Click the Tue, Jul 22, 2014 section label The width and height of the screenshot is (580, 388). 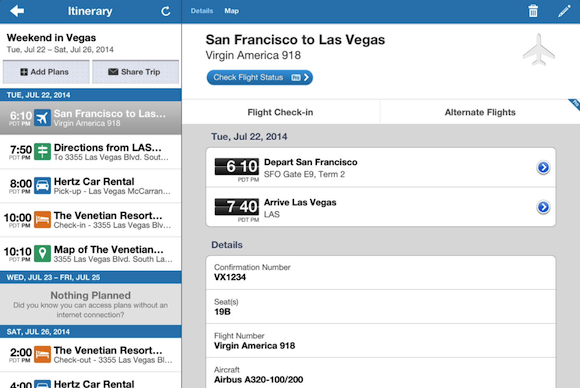coord(249,136)
